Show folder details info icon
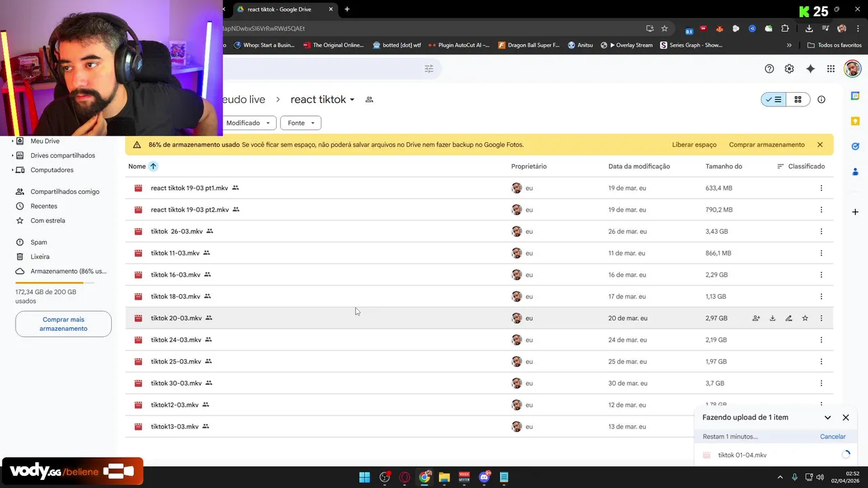This screenshot has height=488, width=868. [x=821, y=100]
